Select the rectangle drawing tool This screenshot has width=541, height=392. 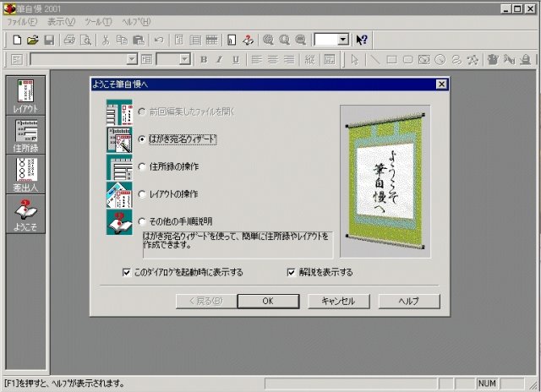click(x=391, y=60)
